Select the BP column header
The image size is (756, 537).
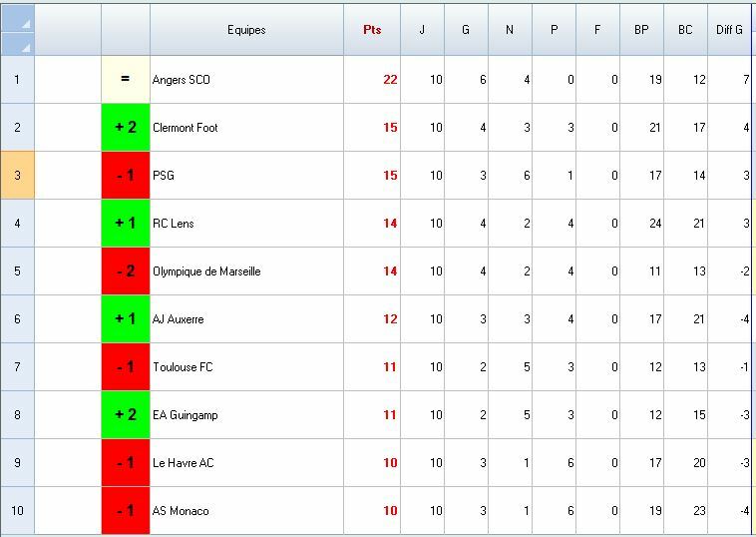641,30
